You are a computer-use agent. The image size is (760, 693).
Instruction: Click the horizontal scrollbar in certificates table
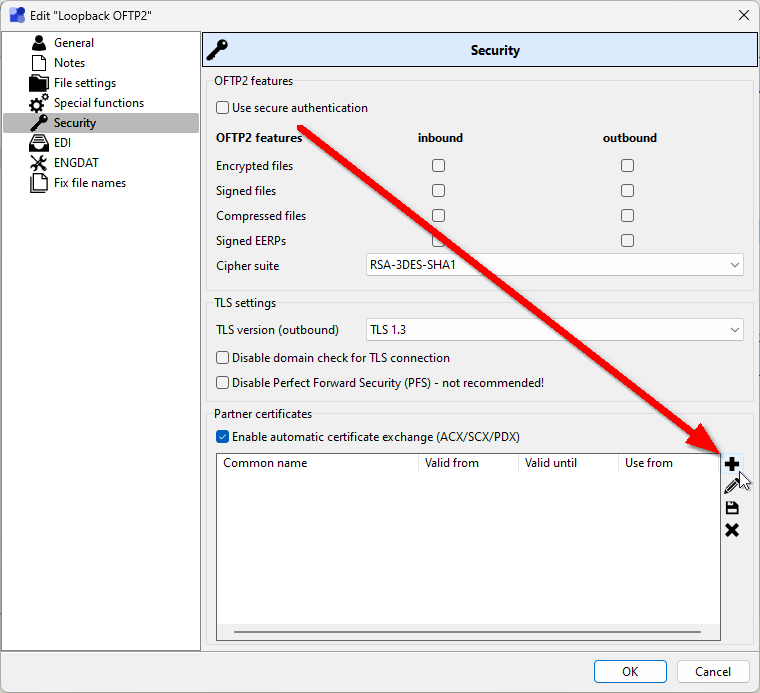[467, 633]
